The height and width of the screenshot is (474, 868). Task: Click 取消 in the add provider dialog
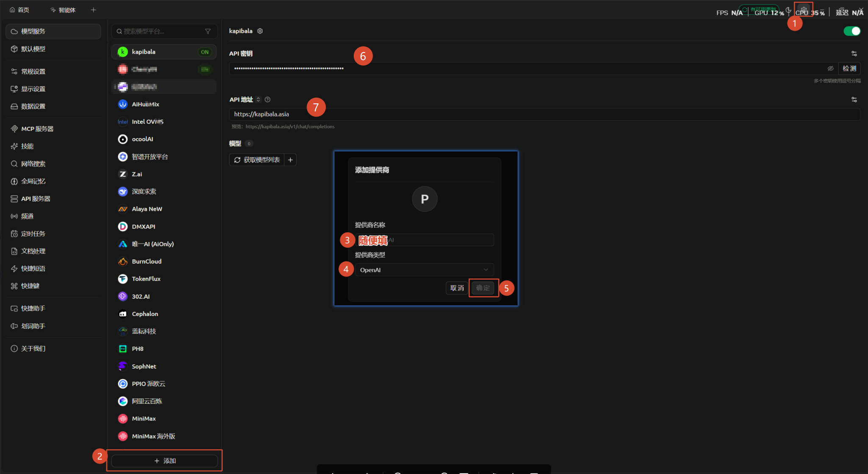pyautogui.click(x=457, y=288)
